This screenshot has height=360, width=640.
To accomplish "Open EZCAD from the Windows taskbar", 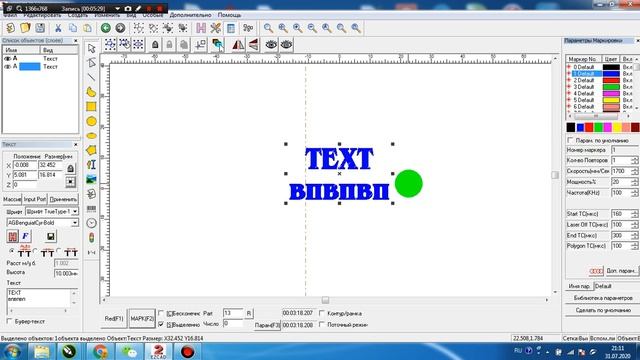I will tap(158, 351).
